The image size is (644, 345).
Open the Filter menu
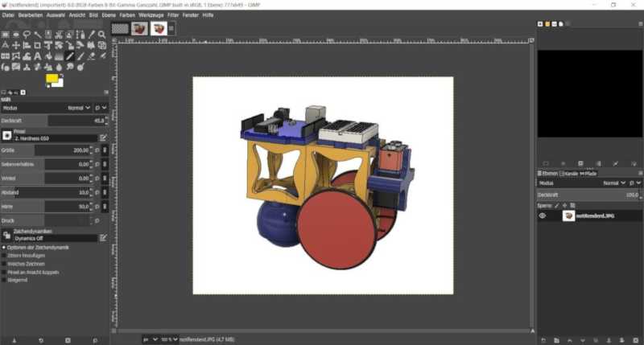pyautogui.click(x=173, y=15)
